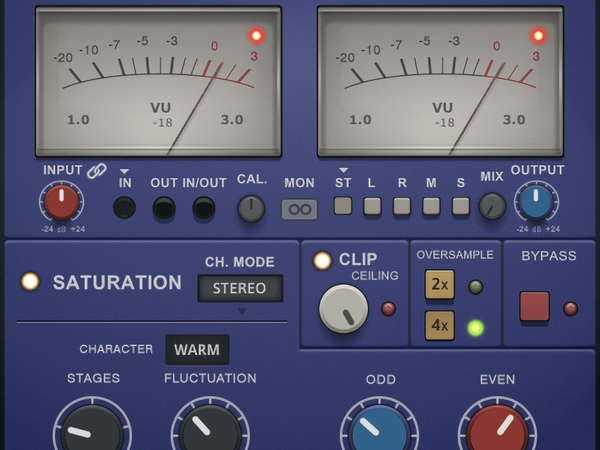Viewport: 600px width, 450px height.
Task: Click the red EVEN harmonics knob
Action: click(x=497, y=427)
